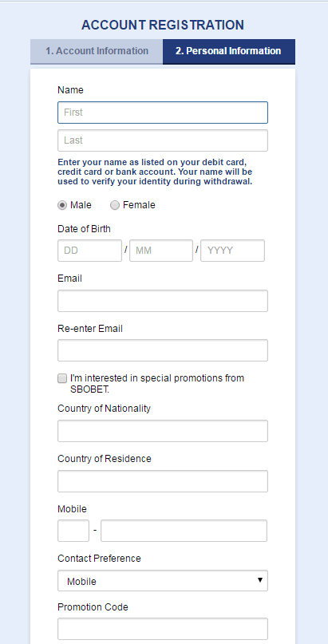Select the Male radio button
This screenshot has height=644, width=328.
(62, 205)
